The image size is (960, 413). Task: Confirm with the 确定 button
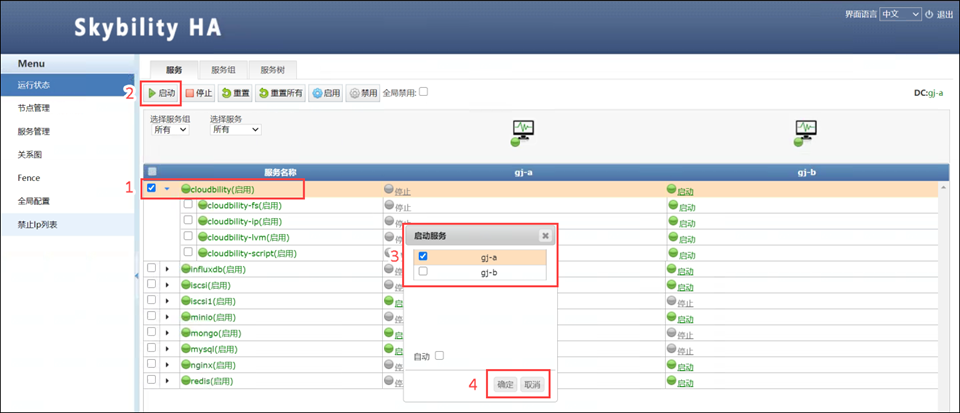coord(505,384)
